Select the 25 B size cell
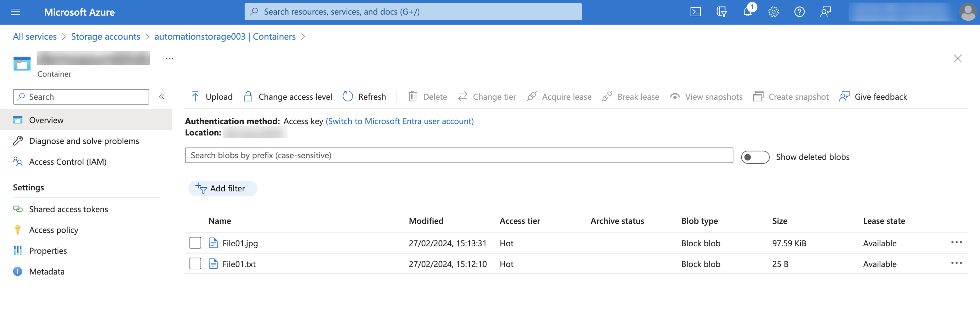Screen dimensions: 980x320 780,264
